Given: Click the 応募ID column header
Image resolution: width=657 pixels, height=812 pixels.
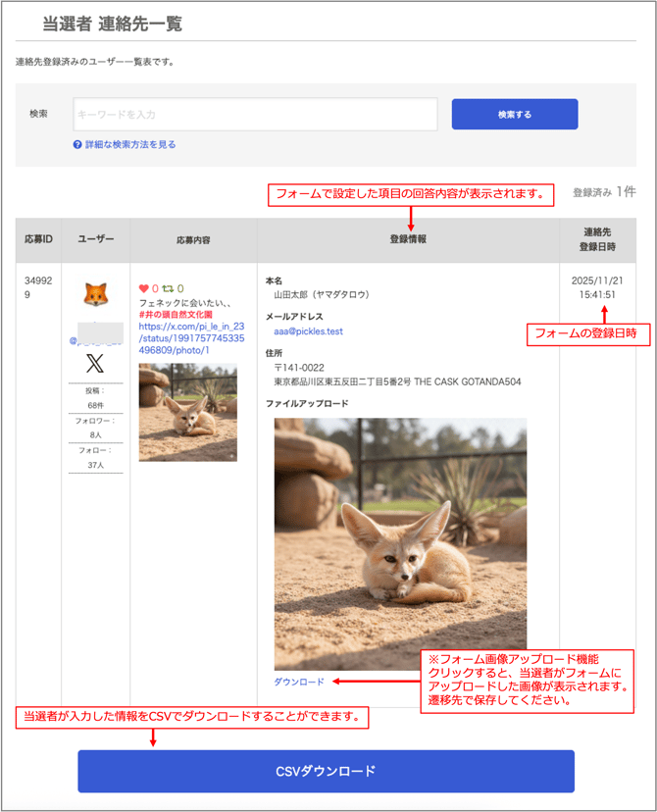Looking at the screenshot, I should coord(38,239).
